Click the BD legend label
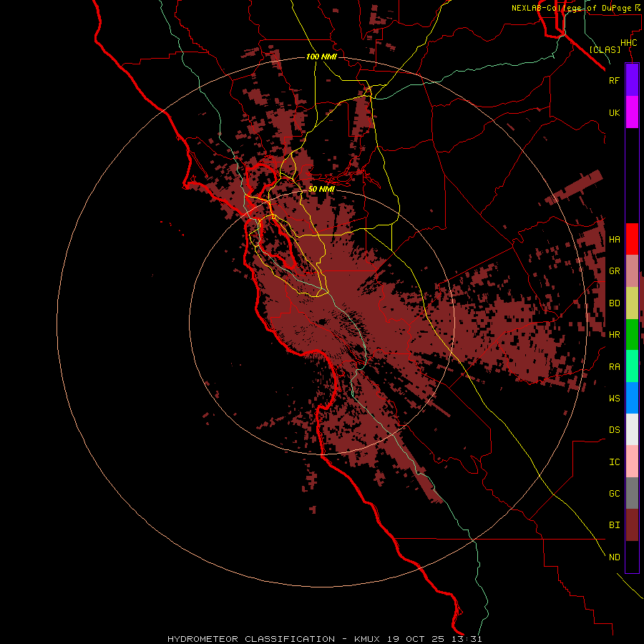The image size is (644, 644). click(x=615, y=303)
